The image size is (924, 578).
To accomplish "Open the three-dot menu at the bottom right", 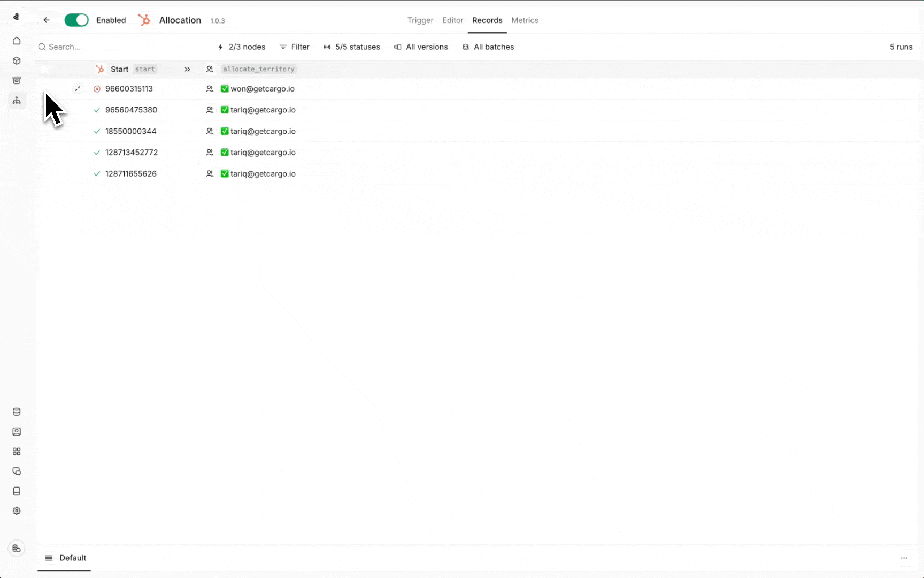I will [x=904, y=558].
